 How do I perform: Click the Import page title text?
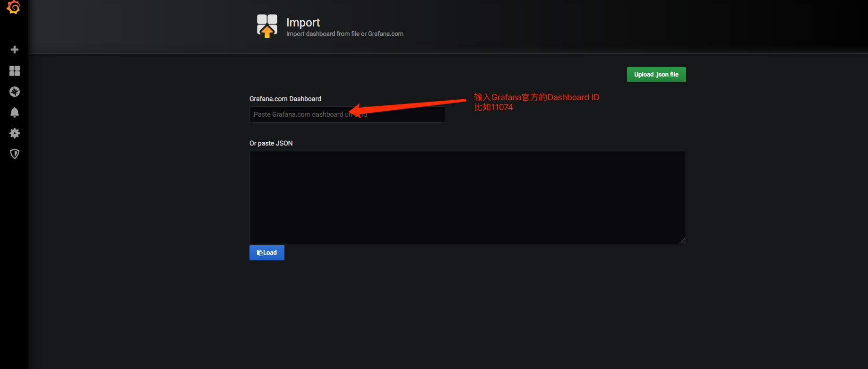[303, 22]
